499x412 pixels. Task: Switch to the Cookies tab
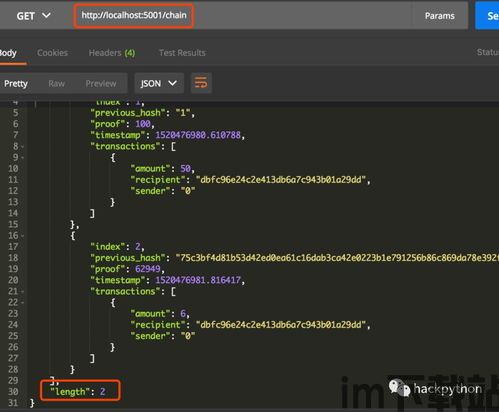point(52,53)
